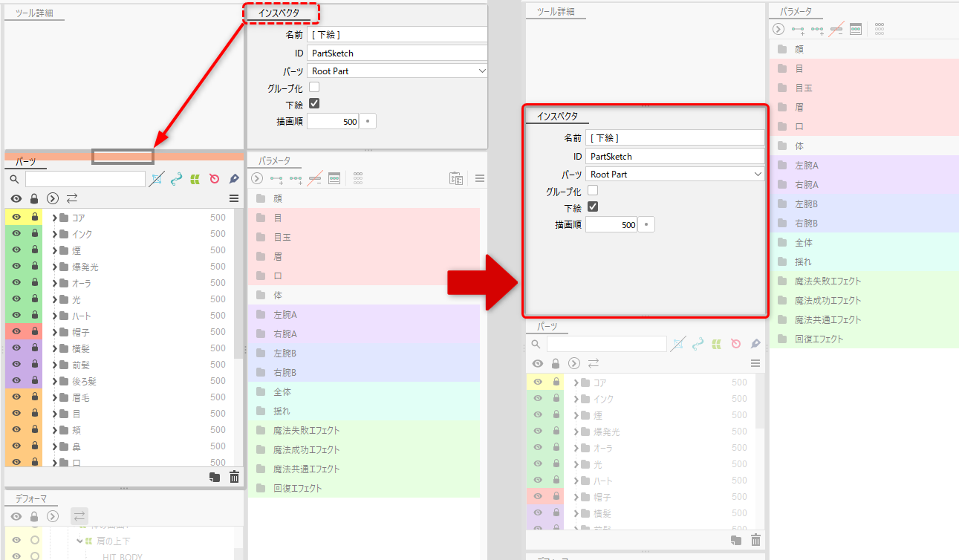
Task: Select the インスペクタ tab in dashed red box
Action: click(x=279, y=13)
